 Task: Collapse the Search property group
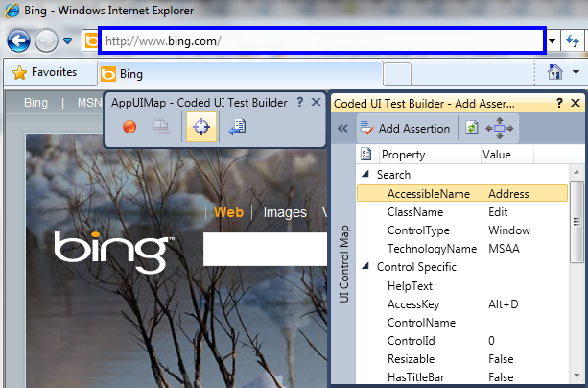(x=365, y=174)
